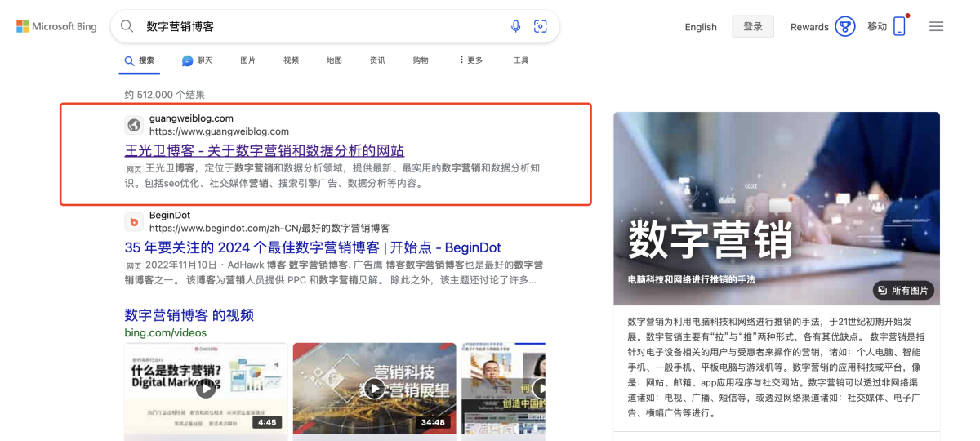Click the bing.com/videos link

coord(166,332)
